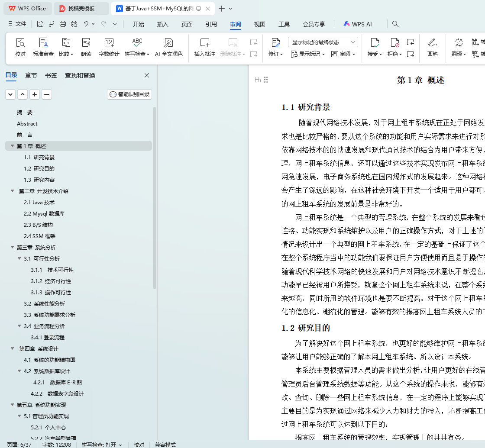Open 标准审查 standard review tool

click(43, 43)
